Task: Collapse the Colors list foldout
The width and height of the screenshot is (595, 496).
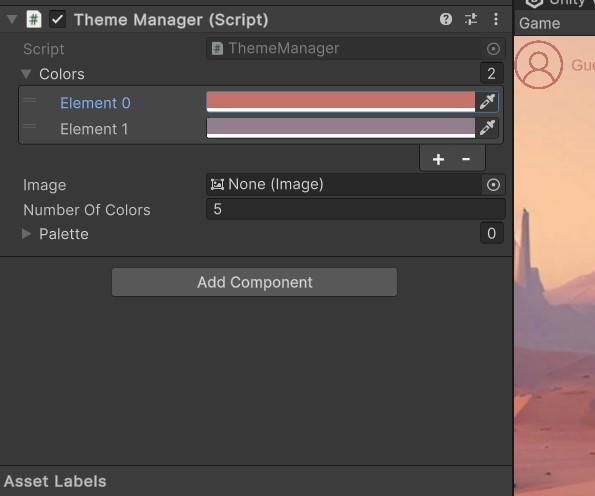Action: tap(26, 74)
